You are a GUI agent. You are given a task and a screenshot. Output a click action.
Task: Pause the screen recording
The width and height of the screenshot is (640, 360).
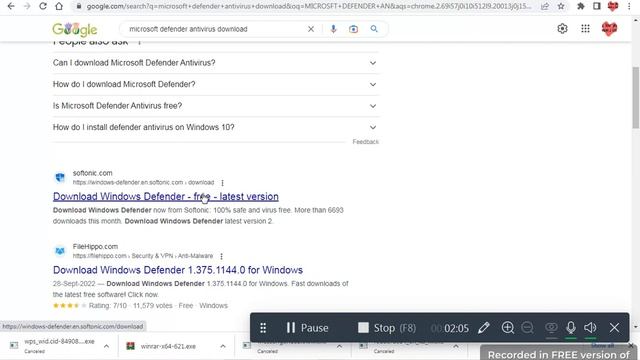307,328
